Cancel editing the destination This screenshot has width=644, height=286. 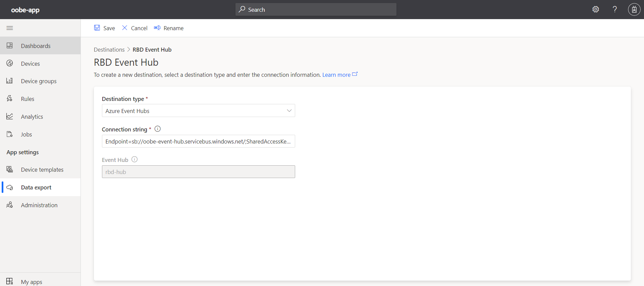tap(135, 28)
